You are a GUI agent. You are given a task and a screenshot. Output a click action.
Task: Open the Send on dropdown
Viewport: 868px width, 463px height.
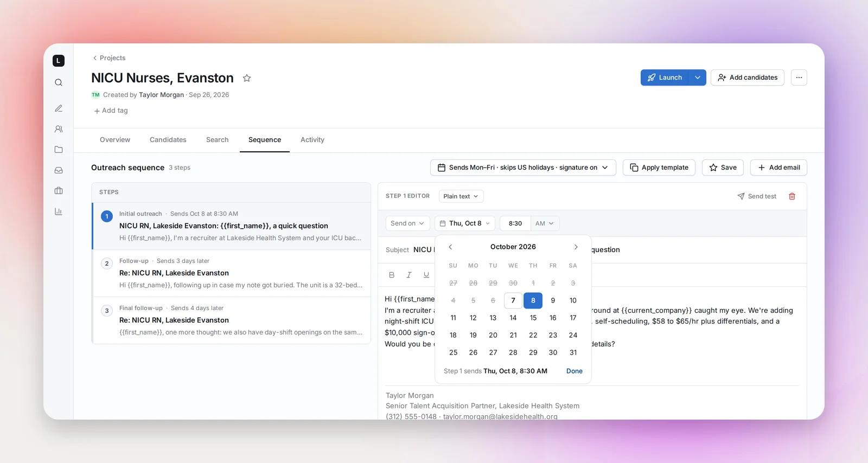[407, 223]
